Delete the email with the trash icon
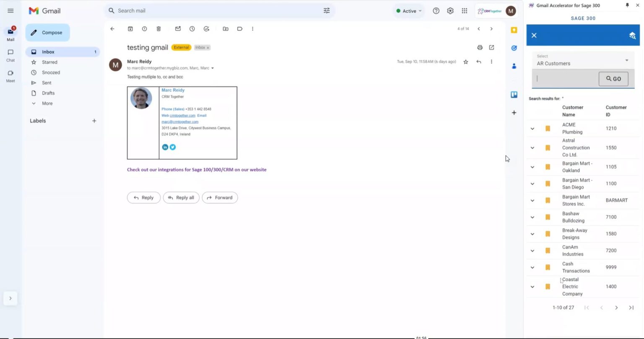Image resolution: width=644 pixels, height=339 pixels. (x=158, y=28)
